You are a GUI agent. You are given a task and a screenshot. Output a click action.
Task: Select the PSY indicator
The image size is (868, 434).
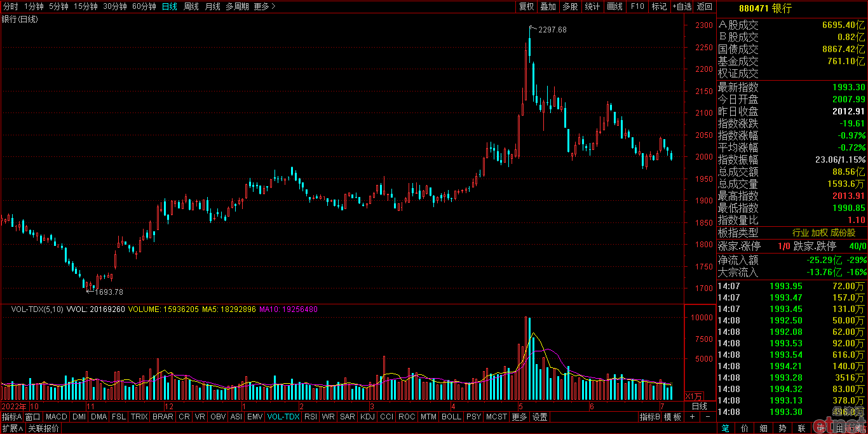tap(473, 417)
